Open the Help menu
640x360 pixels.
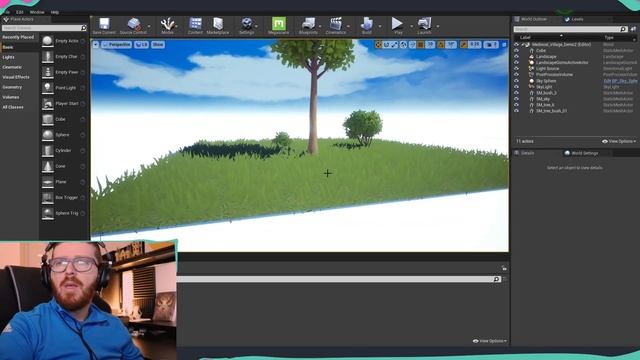[55, 12]
